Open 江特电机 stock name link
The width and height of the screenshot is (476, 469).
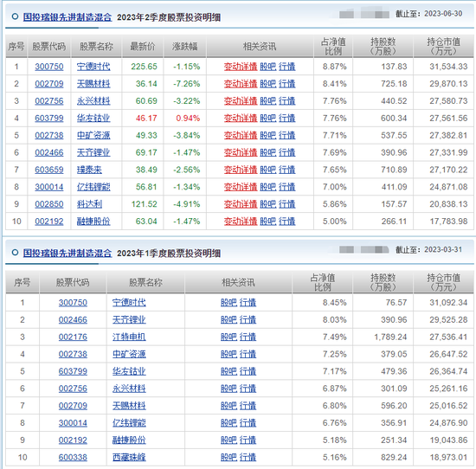(x=129, y=337)
